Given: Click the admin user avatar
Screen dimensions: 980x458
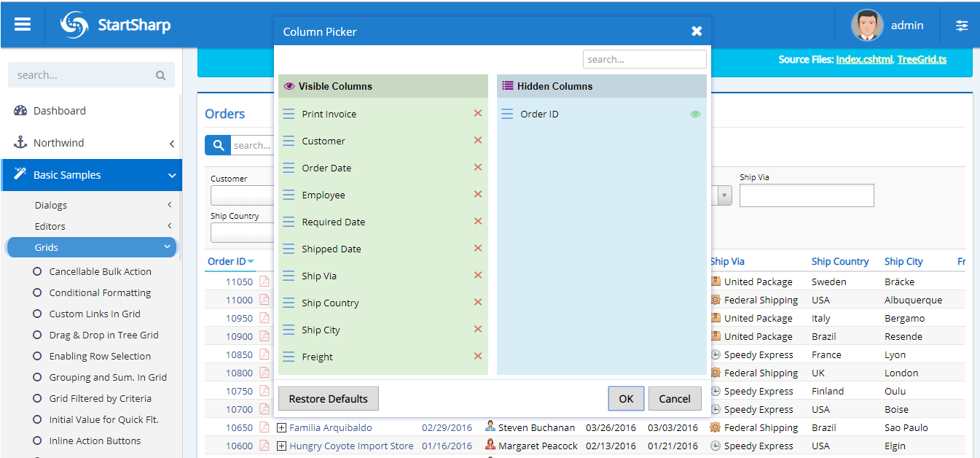Looking at the screenshot, I should [x=866, y=24].
